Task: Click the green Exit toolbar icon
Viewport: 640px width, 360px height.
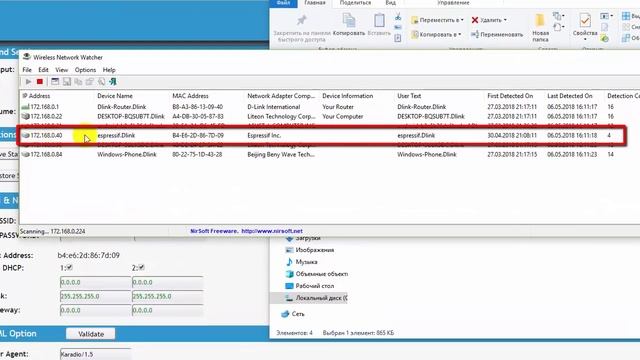Action: pos(112,82)
